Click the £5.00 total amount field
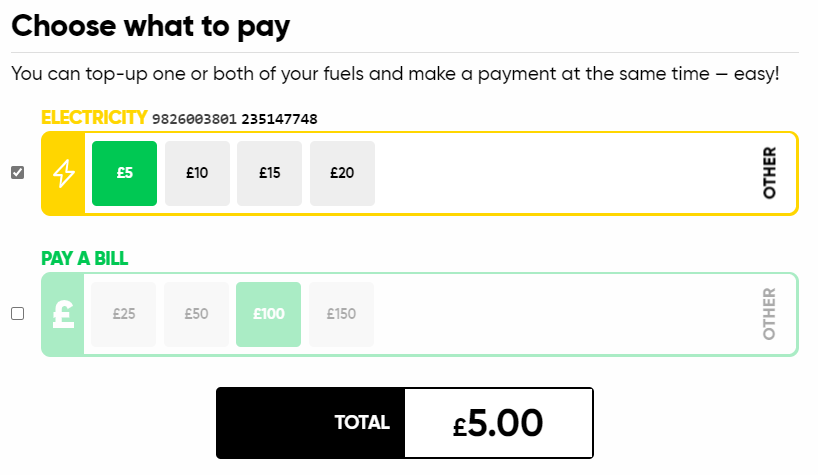The width and height of the screenshot is (818, 475). [x=499, y=423]
